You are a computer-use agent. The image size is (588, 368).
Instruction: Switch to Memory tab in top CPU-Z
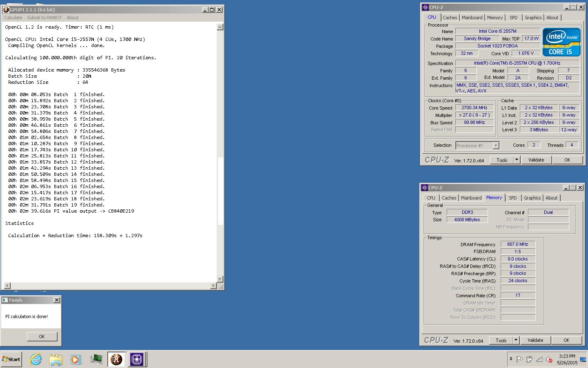click(494, 18)
